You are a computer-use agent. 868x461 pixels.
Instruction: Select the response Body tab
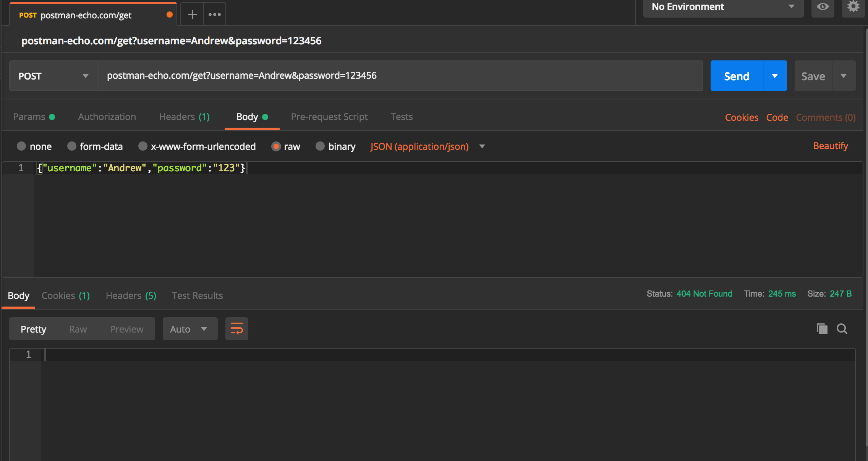(18, 295)
